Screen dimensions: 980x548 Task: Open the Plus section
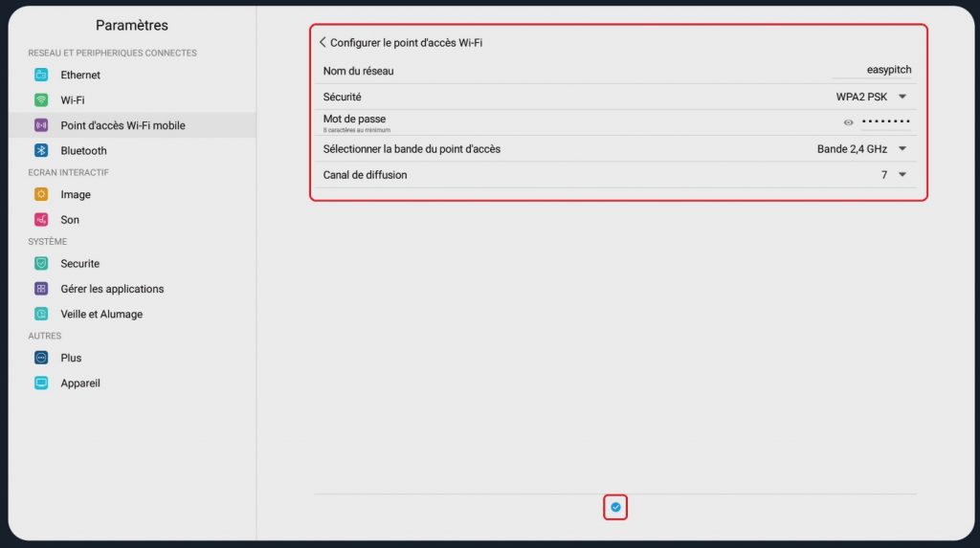click(132, 358)
